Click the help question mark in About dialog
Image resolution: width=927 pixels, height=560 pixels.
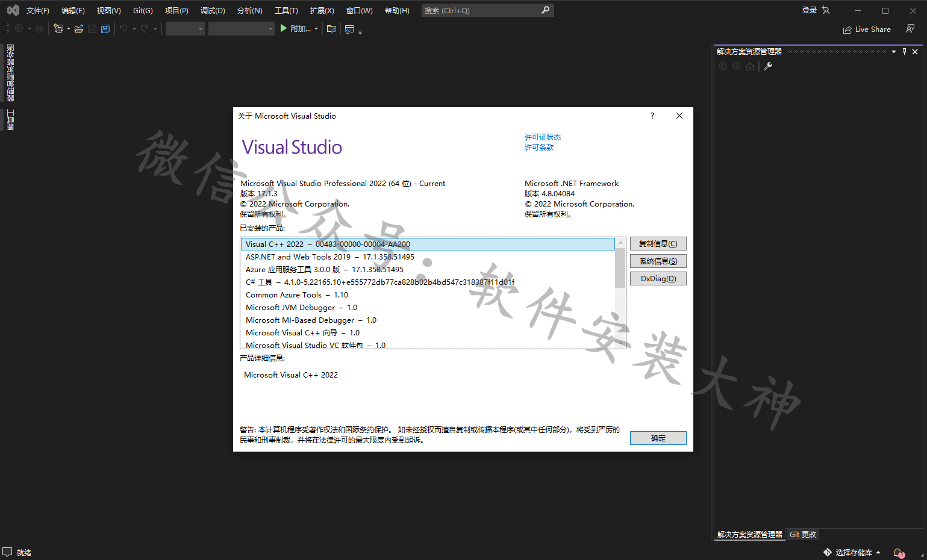tap(652, 116)
